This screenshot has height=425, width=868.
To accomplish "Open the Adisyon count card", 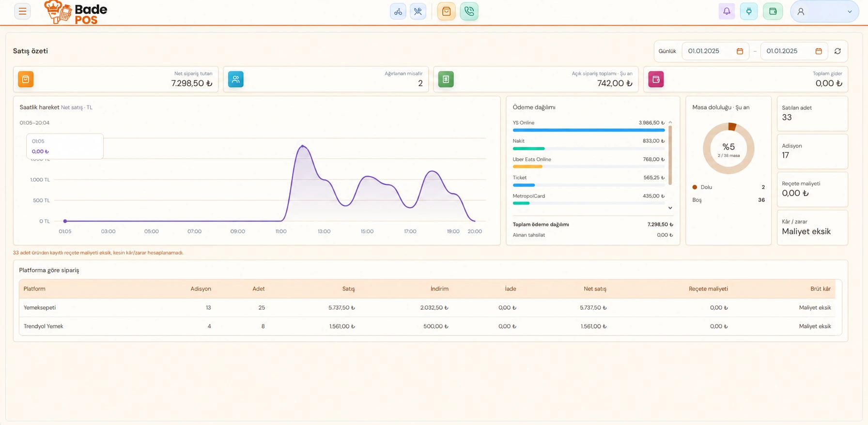I will [812, 152].
